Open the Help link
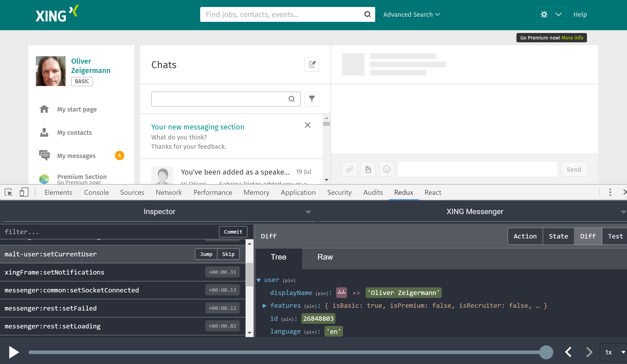Screen dimensions: 627x364 [x=580, y=14]
